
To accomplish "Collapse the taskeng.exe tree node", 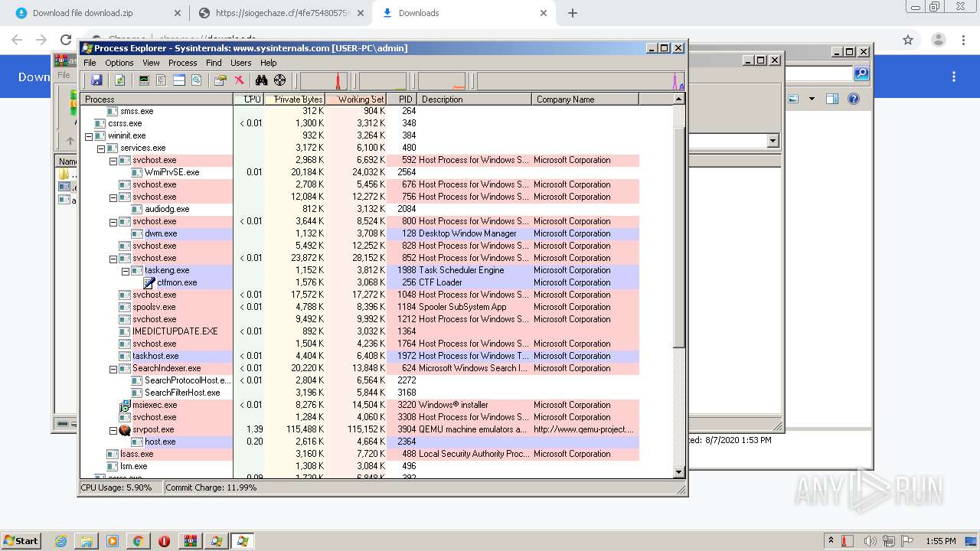I will pyautogui.click(x=126, y=271).
